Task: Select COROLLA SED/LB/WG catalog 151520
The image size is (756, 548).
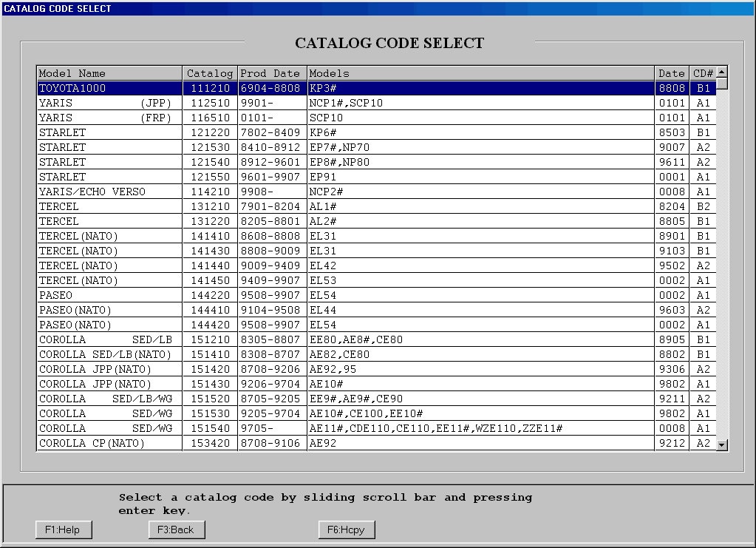Action: 377,399
